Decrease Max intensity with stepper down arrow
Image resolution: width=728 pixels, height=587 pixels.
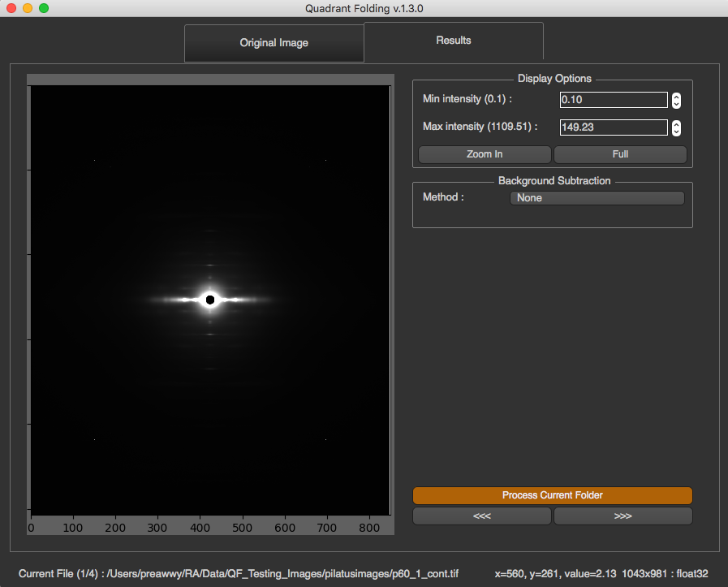(677, 132)
